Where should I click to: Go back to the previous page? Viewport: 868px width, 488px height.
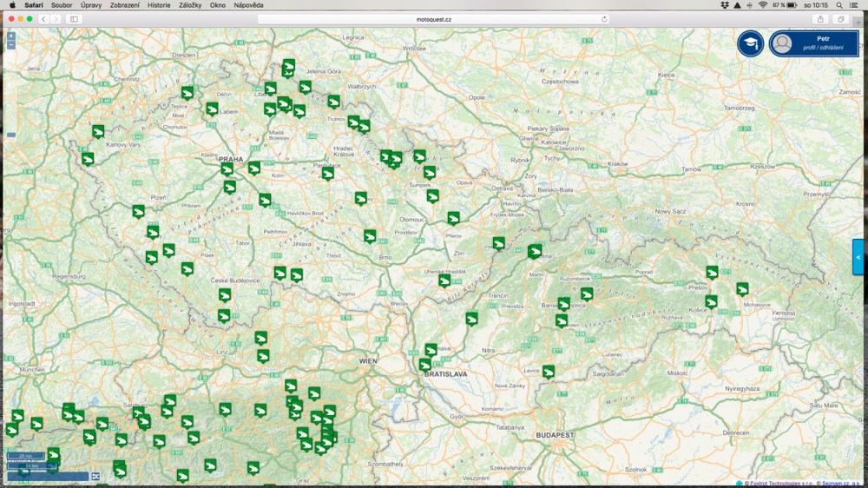[44, 18]
